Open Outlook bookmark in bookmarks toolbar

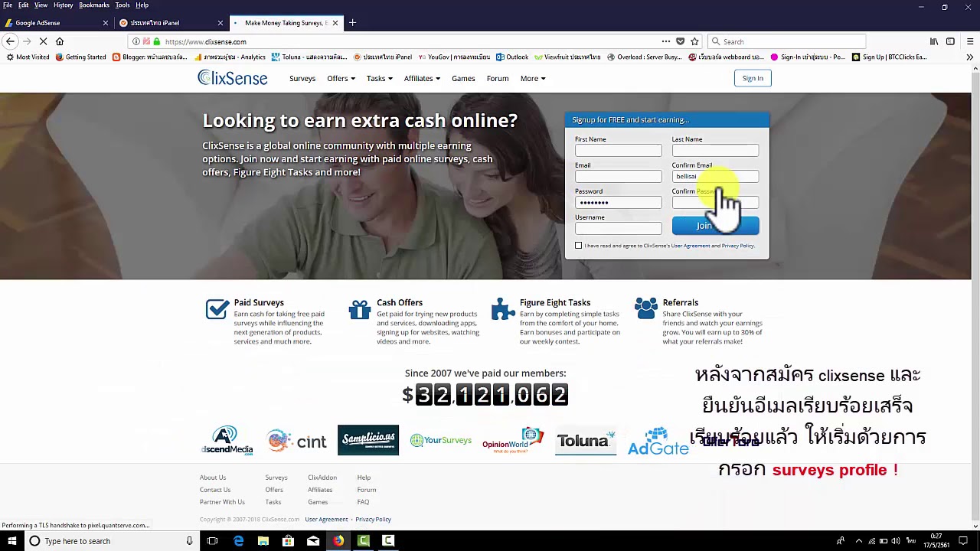tap(512, 57)
